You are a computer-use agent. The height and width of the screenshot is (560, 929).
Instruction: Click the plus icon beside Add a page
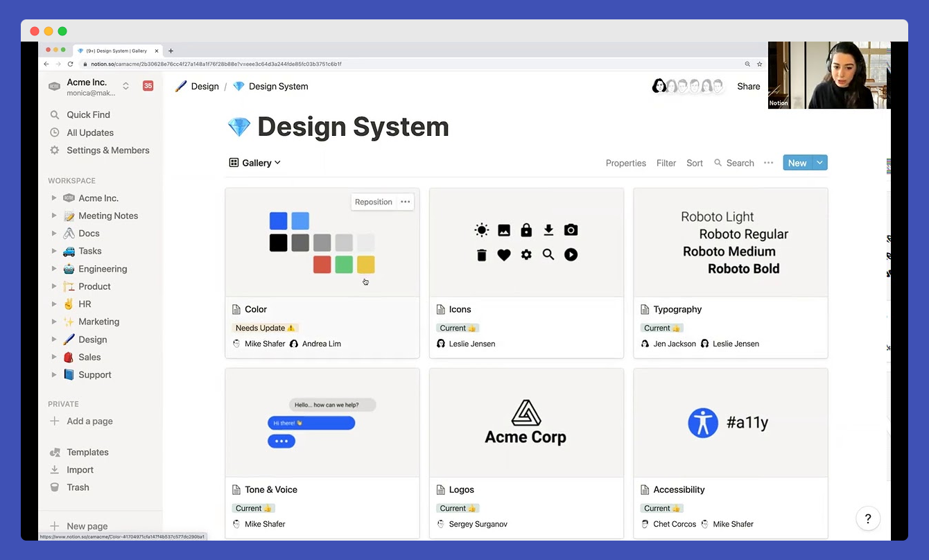tap(55, 421)
